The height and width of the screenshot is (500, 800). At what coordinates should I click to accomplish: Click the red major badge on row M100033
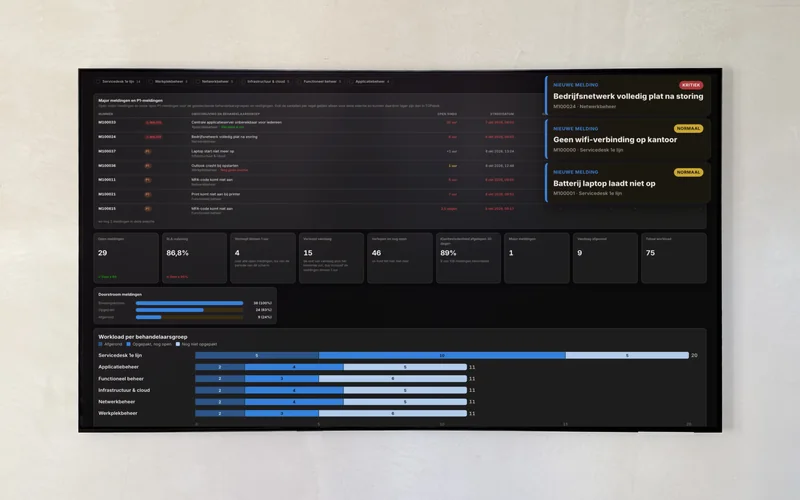[x=154, y=122]
